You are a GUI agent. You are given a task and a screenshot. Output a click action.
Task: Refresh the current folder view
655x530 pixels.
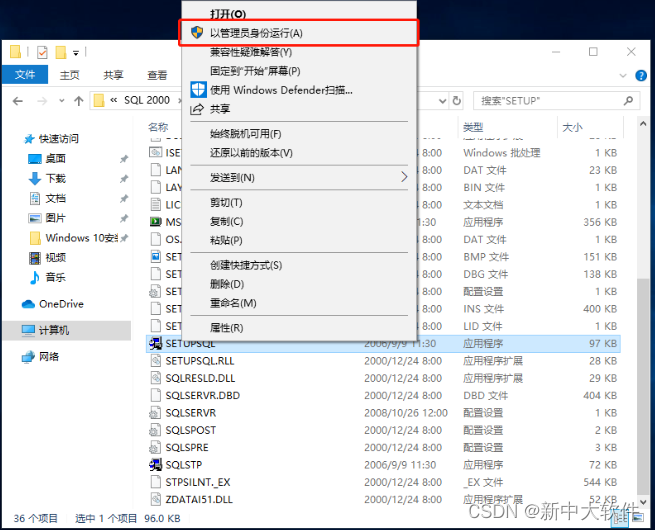click(457, 101)
